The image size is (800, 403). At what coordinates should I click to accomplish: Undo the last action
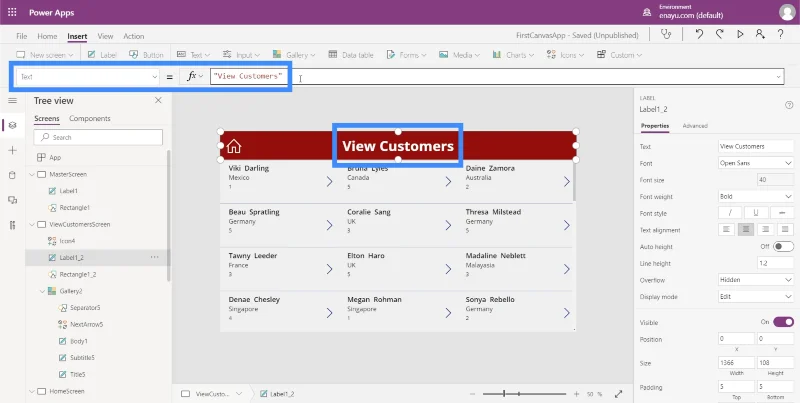point(699,35)
